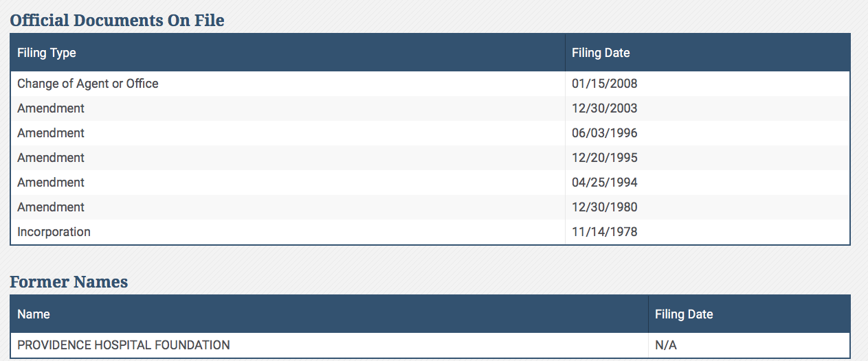Click the N/A filing date cell
The image size is (868, 361).
point(666,345)
